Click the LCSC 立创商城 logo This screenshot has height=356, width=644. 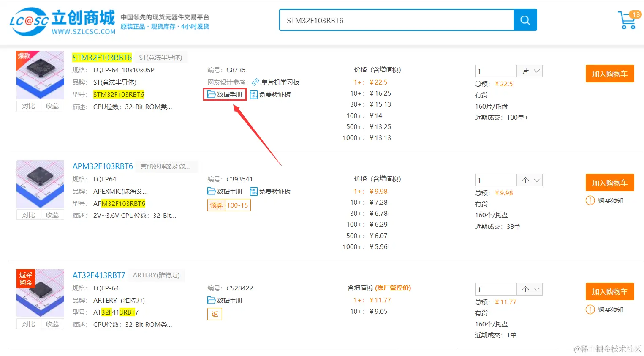[x=62, y=21]
